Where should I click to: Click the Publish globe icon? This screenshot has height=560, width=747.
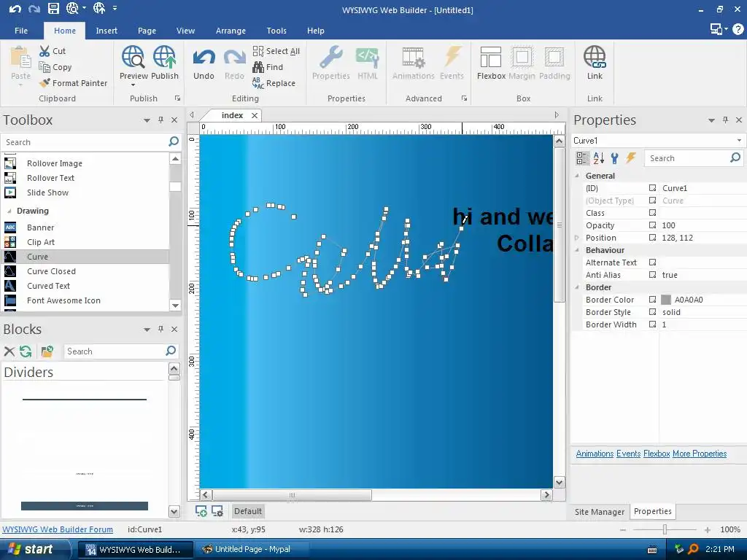click(x=164, y=57)
